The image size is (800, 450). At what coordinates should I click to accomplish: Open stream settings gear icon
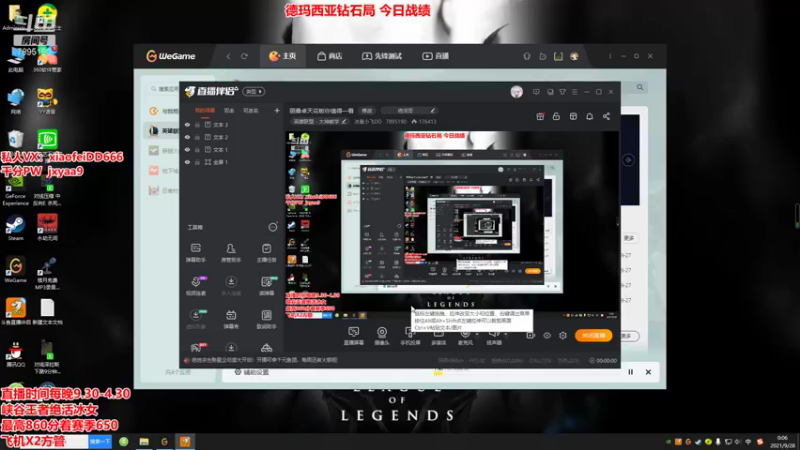563,335
